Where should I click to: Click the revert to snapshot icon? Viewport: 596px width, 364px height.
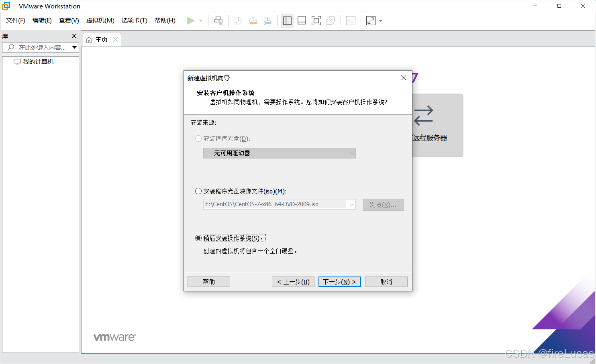tap(253, 21)
